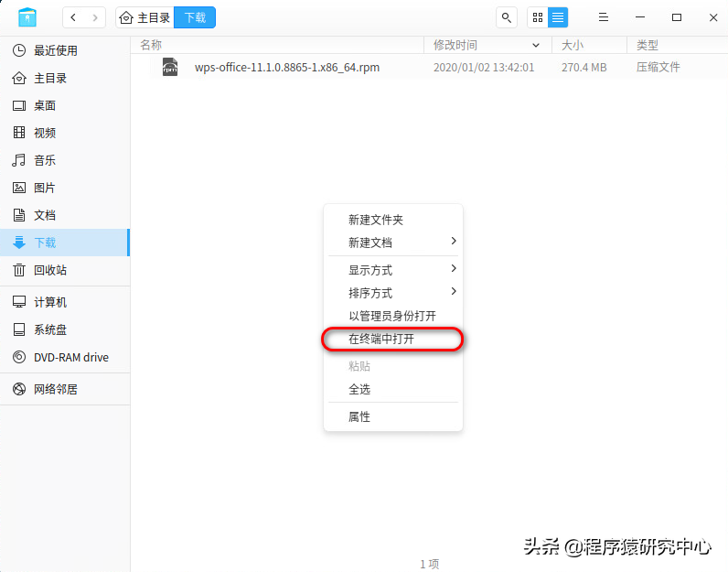Choose 排序方式 from context menu
Screen dimensions: 728x572
tap(392, 293)
